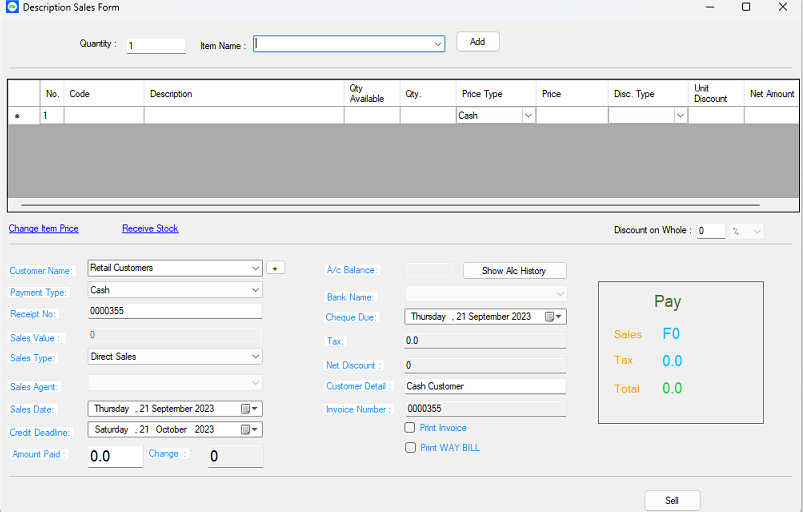Open the Change Item Price link
The image size is (803, 512).
coord(44,228)
